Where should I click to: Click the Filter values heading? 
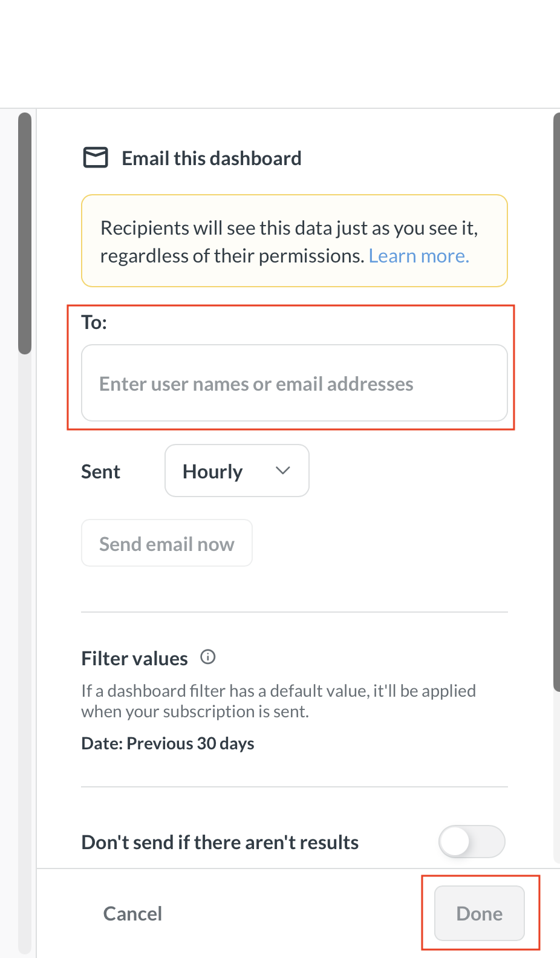coord(134,658)
